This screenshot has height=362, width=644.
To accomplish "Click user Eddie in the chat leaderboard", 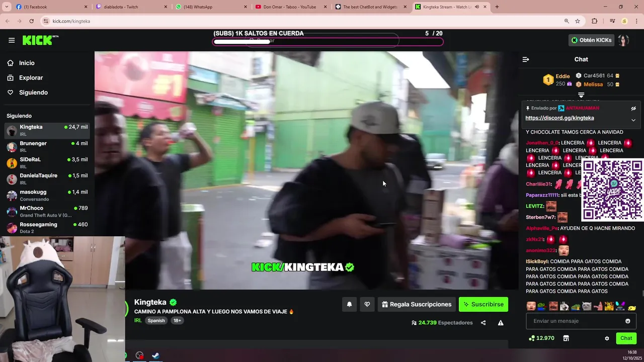I will click(562, 76).
